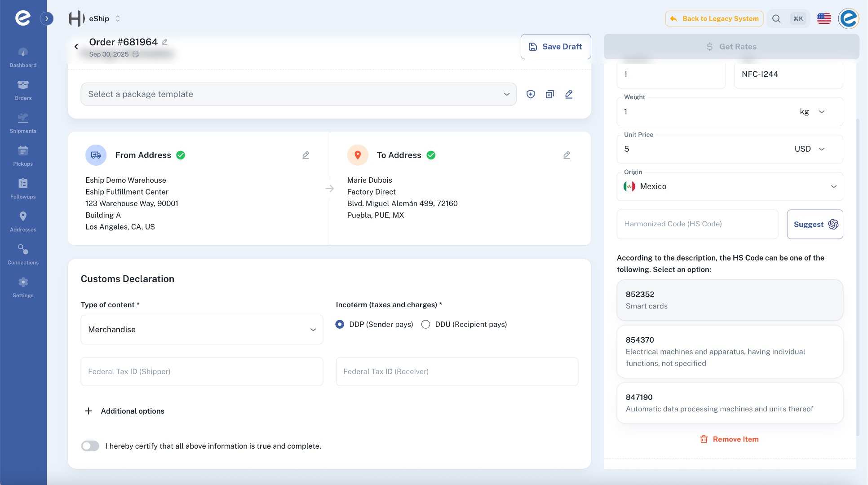Edit the To Address via pencil icon
The image size is (868, 485).
click(x=567, y=155)
